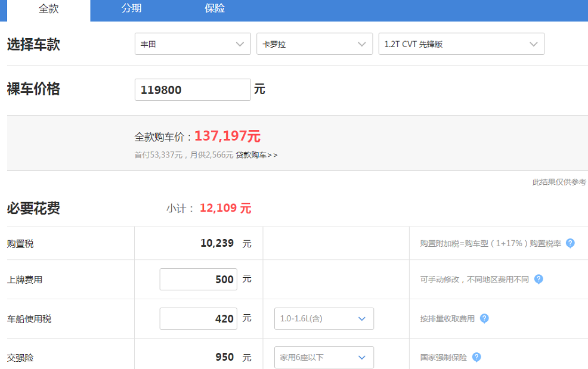Click the 可手动修改，不同地区费用不同 note
Viewport: 588px width, 369px height.
[474, 280]
